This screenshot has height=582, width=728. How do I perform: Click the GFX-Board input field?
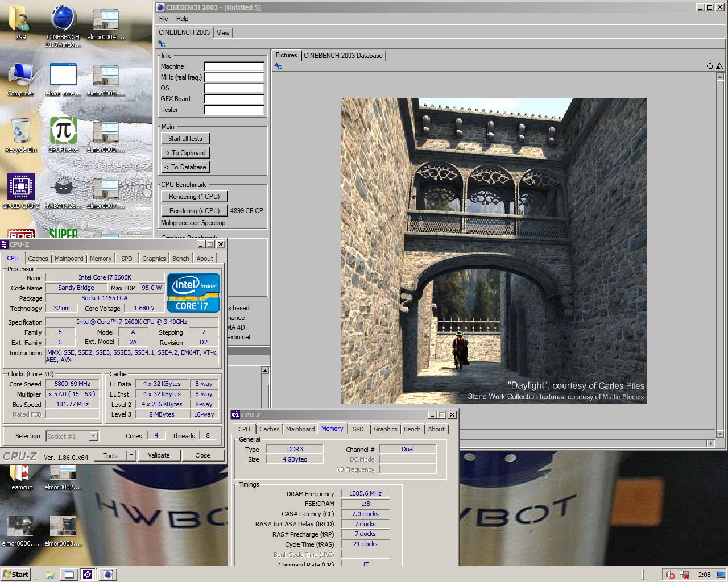234,99
